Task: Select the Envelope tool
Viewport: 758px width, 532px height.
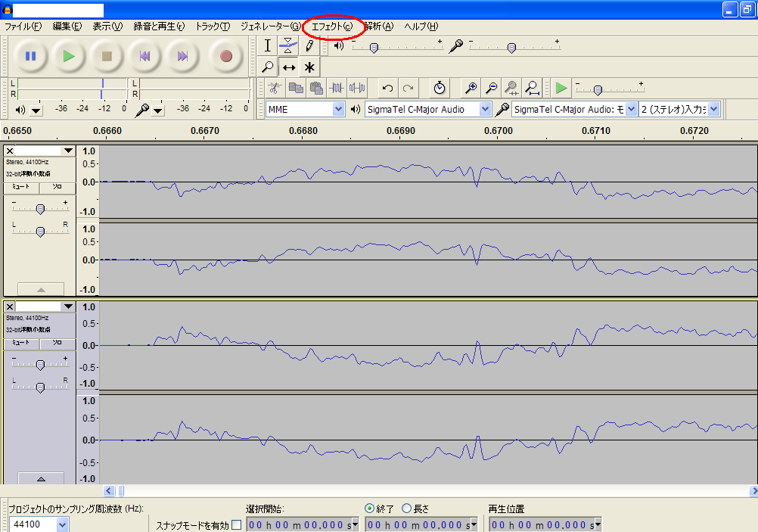Action: [288, 46]
